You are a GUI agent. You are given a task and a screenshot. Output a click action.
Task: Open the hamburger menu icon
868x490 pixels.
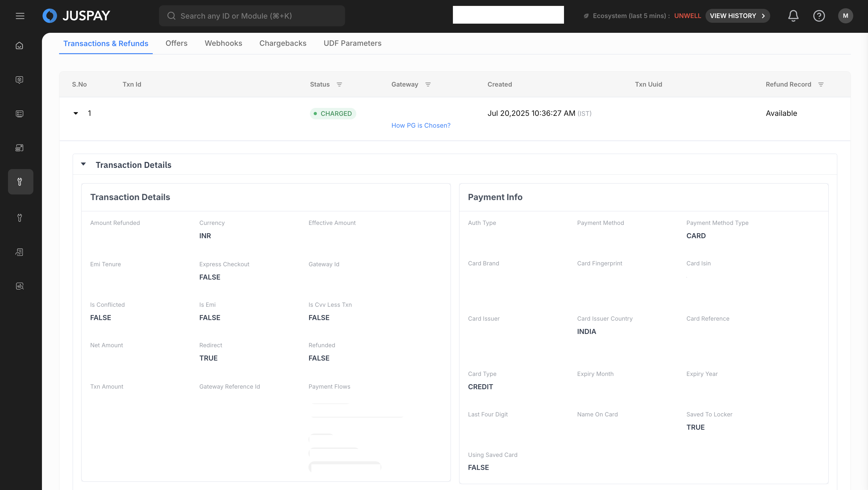tap(20, 16)
